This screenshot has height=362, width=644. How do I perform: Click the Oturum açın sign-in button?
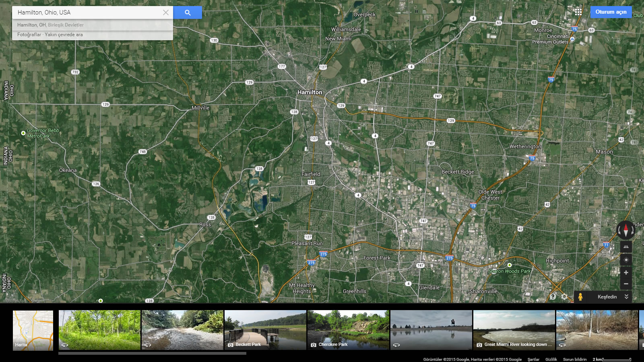[611, 12]
